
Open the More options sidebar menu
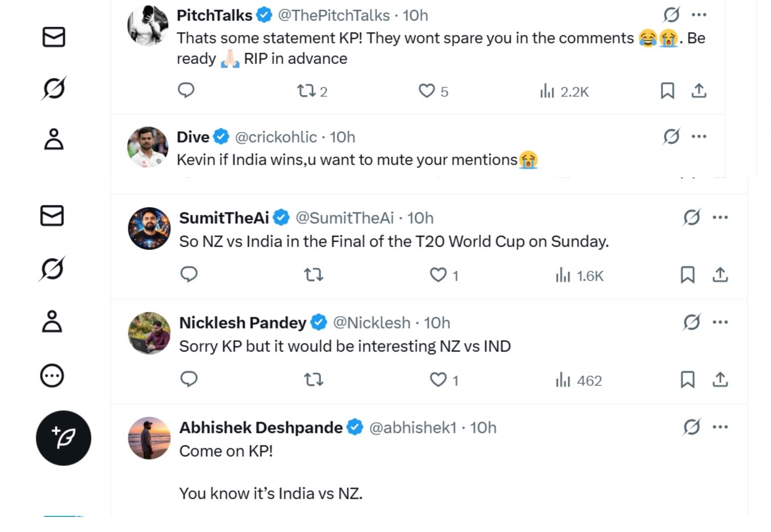[52, 376]
